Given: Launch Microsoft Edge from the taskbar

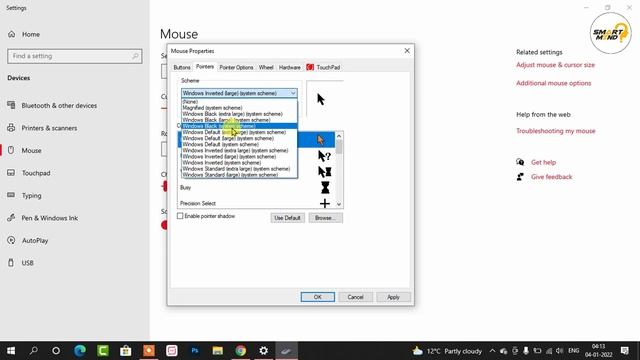Looking at the screenshot, I should [x=80, y=351].
